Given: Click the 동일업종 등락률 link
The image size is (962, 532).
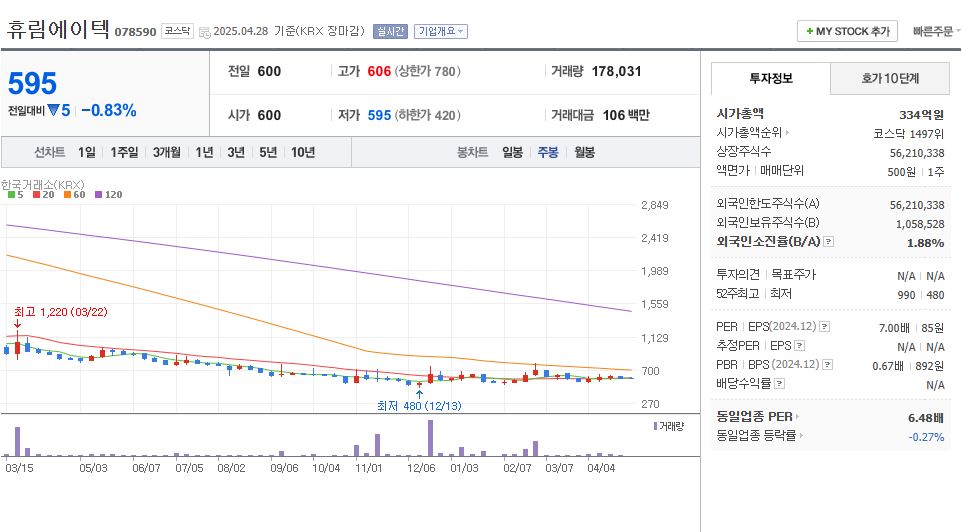Looking at the screenshot, I should point(756,436).
